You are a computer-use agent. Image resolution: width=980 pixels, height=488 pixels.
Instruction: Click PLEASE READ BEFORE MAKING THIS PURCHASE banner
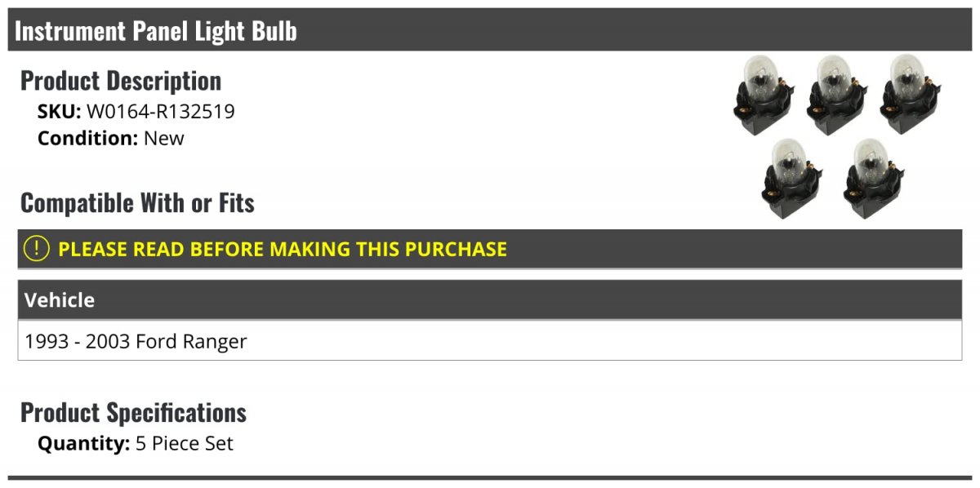point(490,249)
